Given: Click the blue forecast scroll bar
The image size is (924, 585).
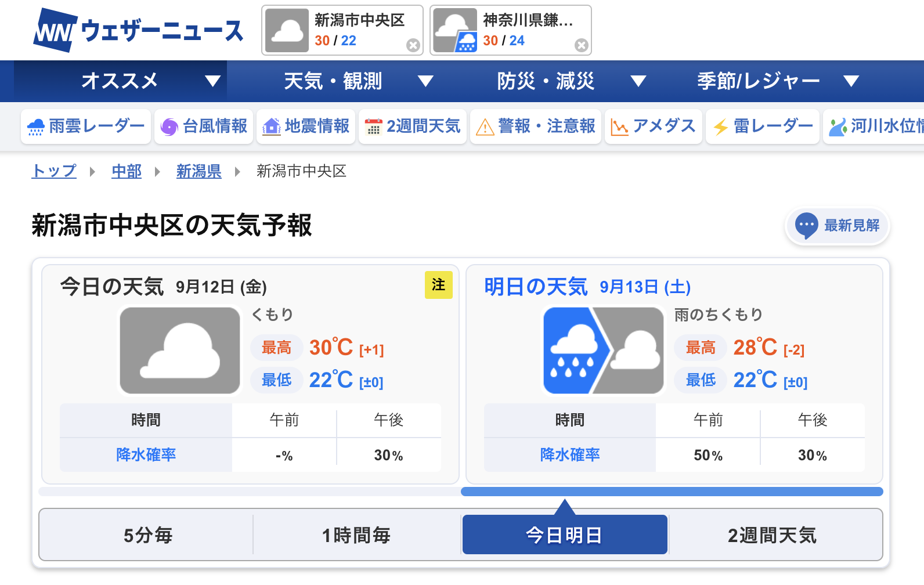Looking at the screenshot, I should (672, 492).
